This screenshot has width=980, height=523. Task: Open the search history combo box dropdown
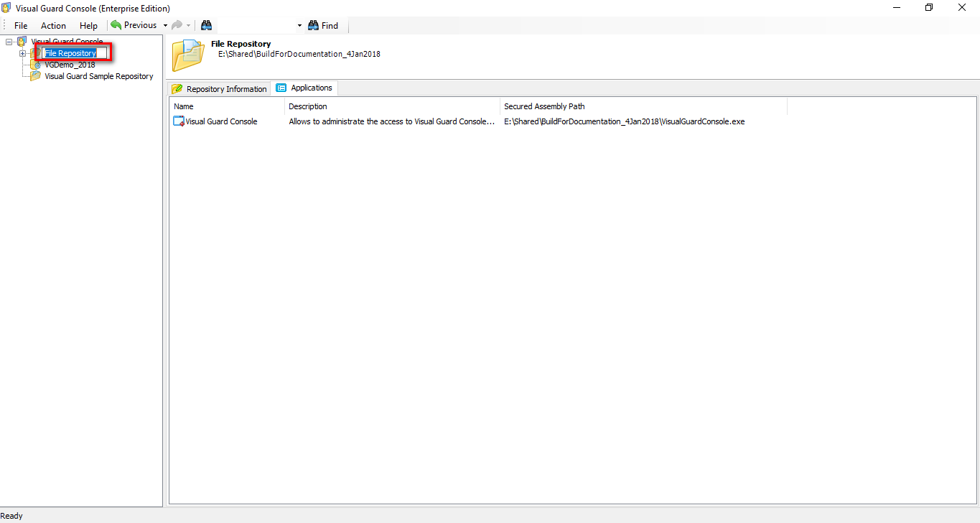tap(299, 24)
